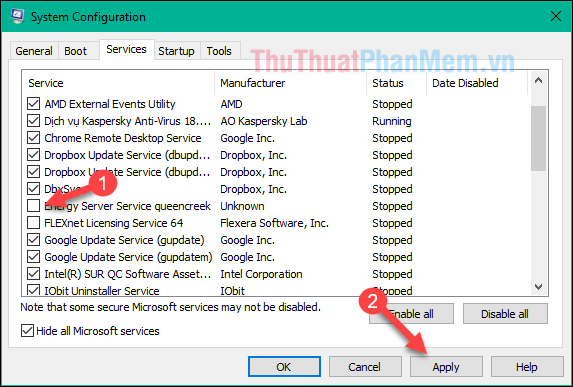Select the Services tab
This screenshot has height=387, width=573.
click(126, 49)
